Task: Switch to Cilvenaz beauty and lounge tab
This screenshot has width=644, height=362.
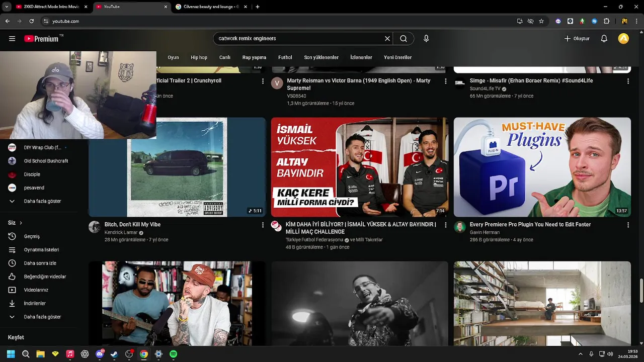Action: pyautogui.click(x=210, y=7)
